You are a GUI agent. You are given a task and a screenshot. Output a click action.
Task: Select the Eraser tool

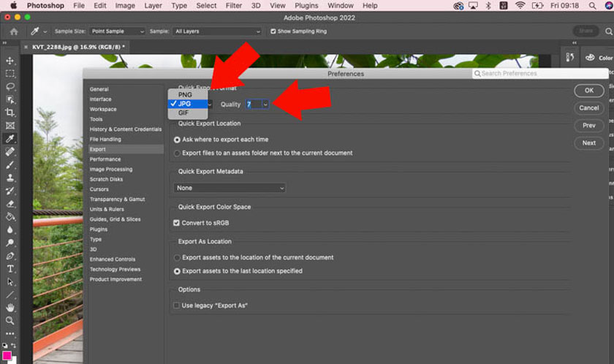click(x=10, y=203)
